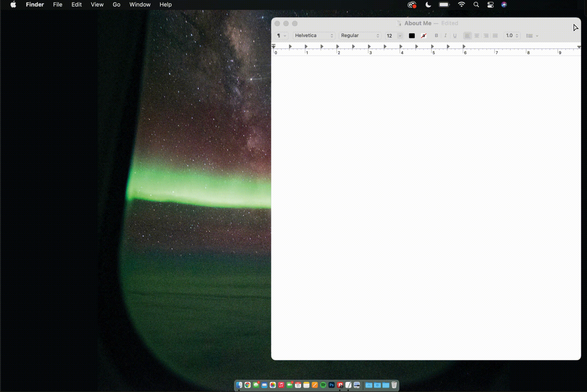This screenshot has height=392, width=587.
Task: Open the black text color swatch
Action: (412, 36)
